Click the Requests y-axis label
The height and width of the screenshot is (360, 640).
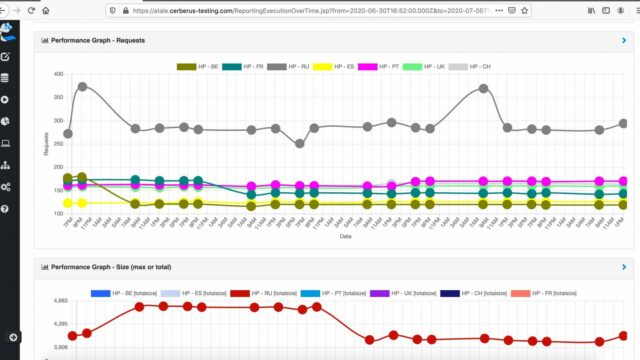[x=46, y=144]
